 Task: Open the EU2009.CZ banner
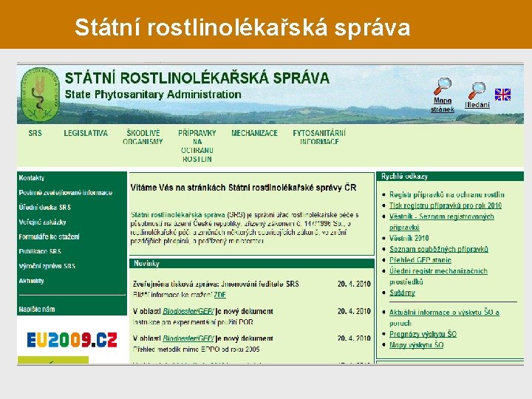(x=72, y=340)
